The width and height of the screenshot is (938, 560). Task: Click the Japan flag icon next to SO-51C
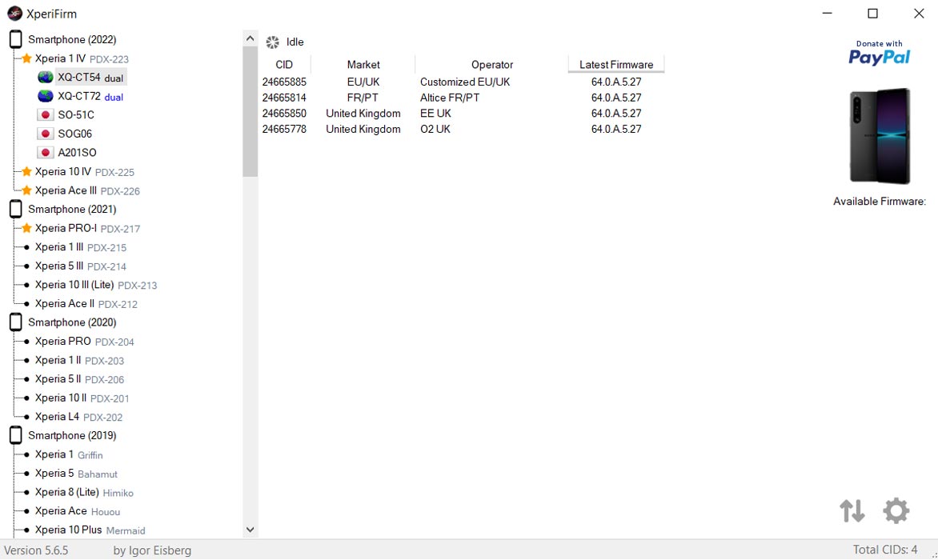(45, 114)
